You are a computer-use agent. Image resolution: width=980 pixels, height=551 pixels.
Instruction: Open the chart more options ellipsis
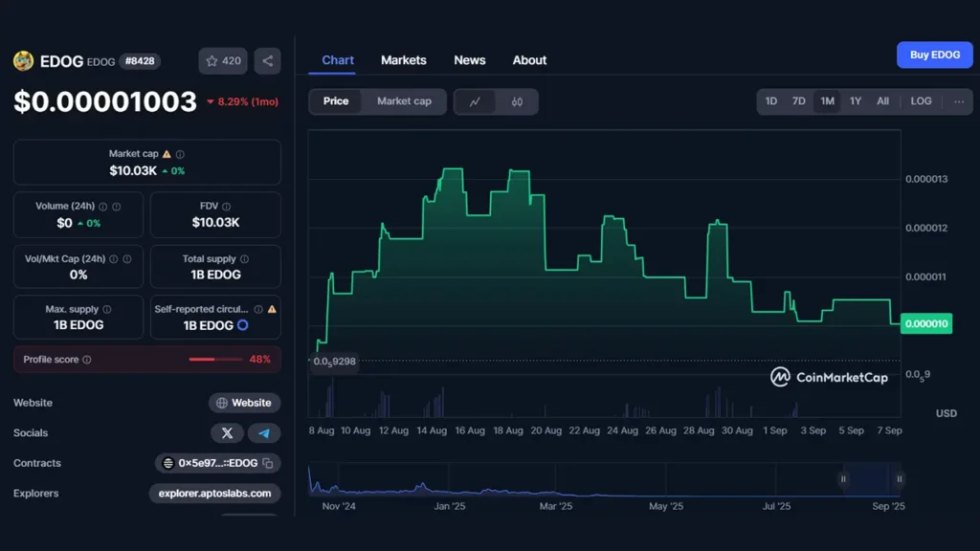(x=959, y=101)
